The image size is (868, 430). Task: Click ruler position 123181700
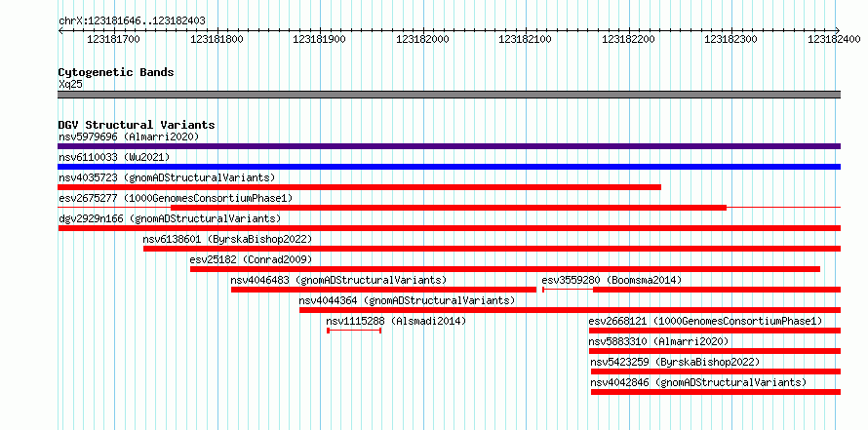114,40
